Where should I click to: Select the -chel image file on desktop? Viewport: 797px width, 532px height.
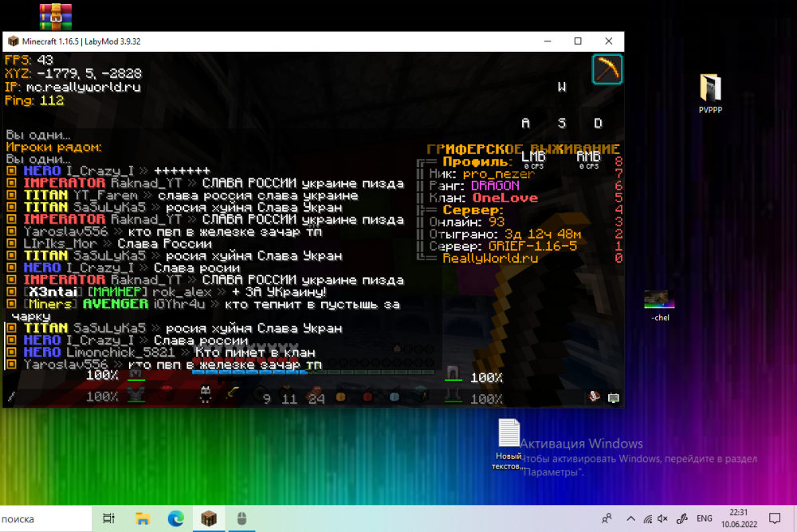659,306
